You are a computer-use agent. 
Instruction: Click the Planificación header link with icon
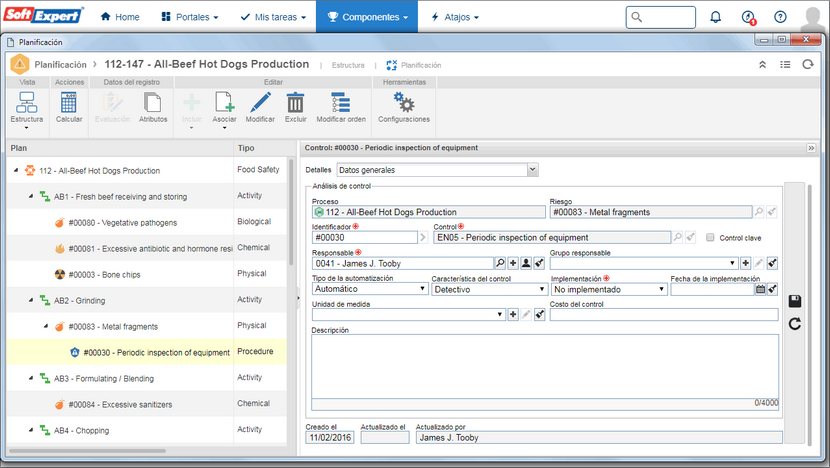(413, 65)
